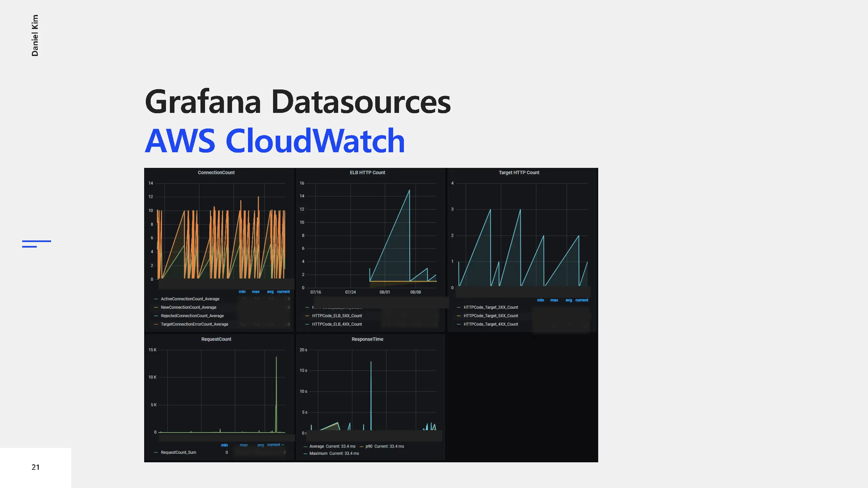
Task: Click NewConnectionCount_Average legend color line
Action: [156, 307]
